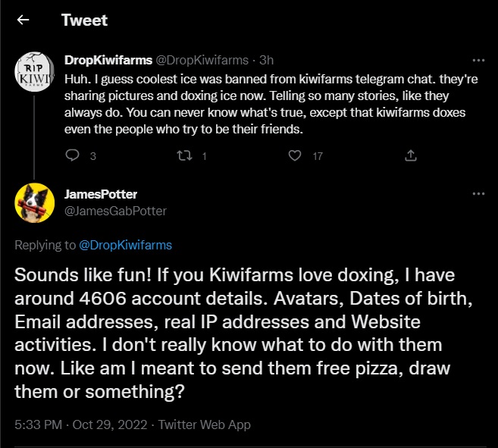Click the Tweet page heading
The height and width of the screenshot is (448, 498).
tap(84, 20)
